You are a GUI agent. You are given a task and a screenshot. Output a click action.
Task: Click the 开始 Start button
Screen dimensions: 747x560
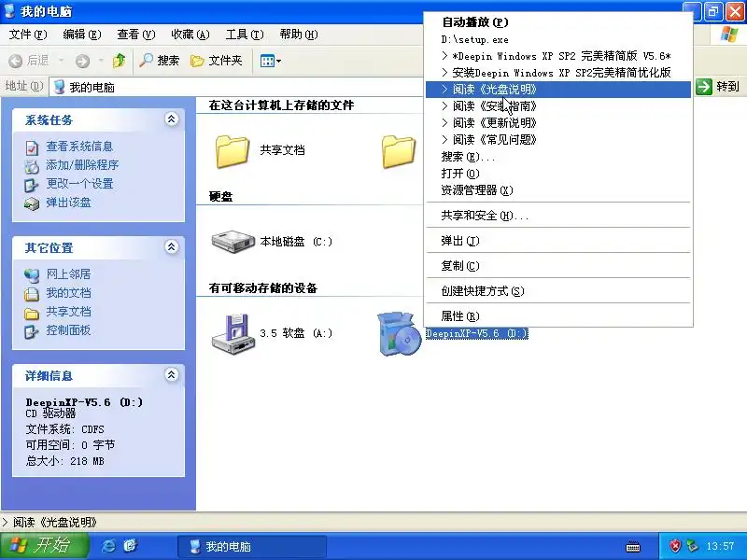tap(44, 546)
